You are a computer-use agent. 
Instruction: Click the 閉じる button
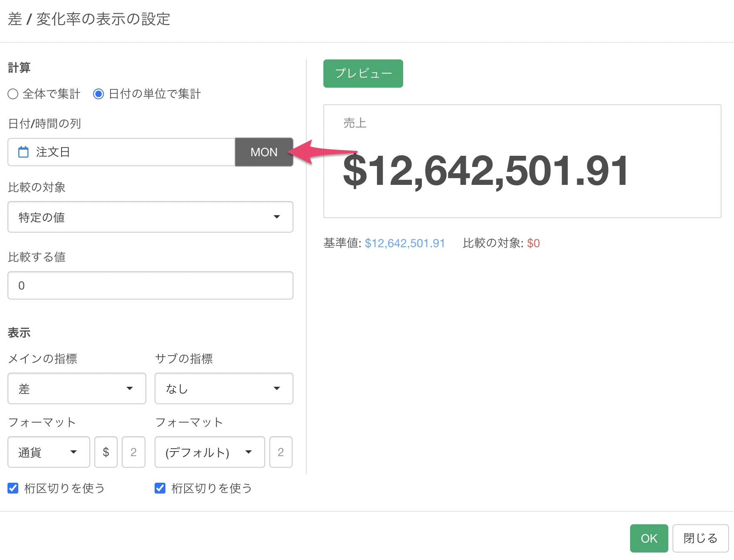700,538
